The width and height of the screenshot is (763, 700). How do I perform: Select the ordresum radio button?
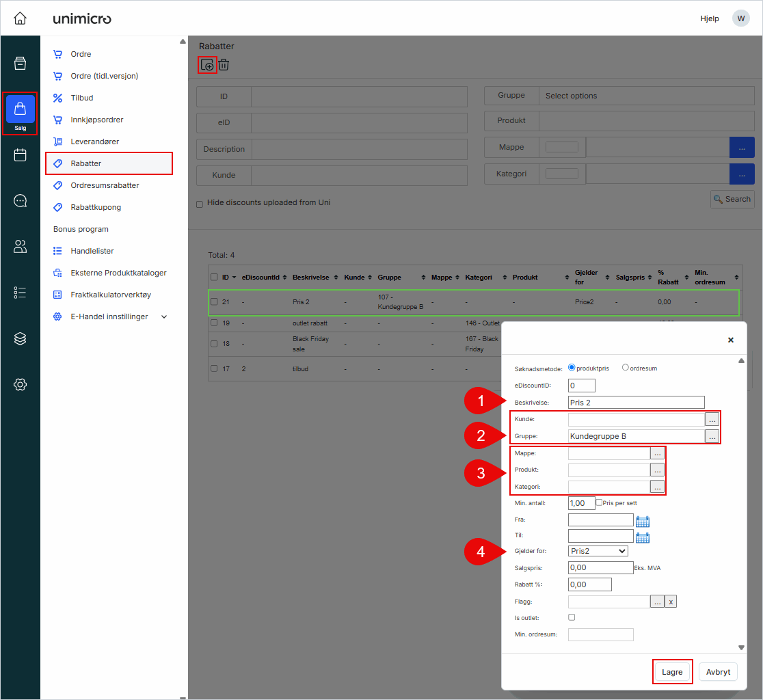click(x=625, y=368)
